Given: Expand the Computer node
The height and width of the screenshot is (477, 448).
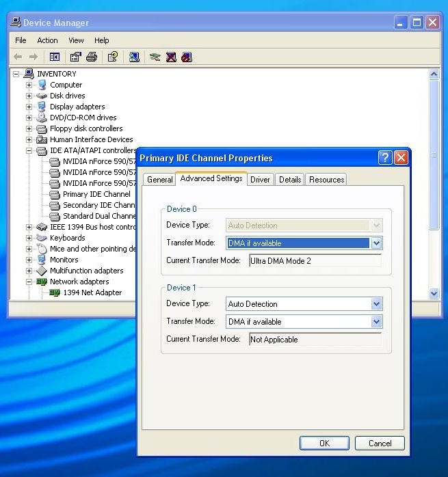Looking at the screenshot, I should [29, 85].
